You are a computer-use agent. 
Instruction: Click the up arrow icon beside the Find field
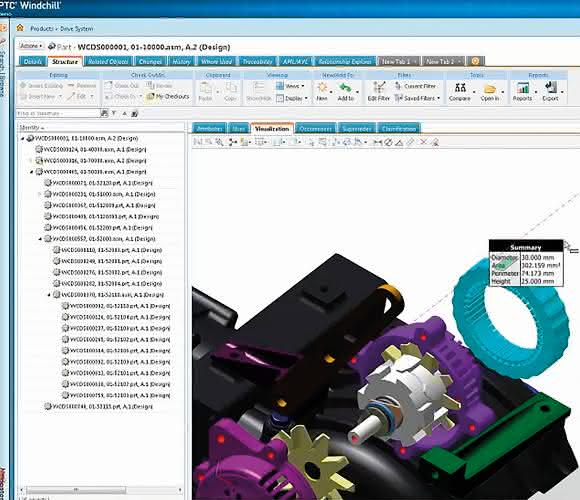124,113
